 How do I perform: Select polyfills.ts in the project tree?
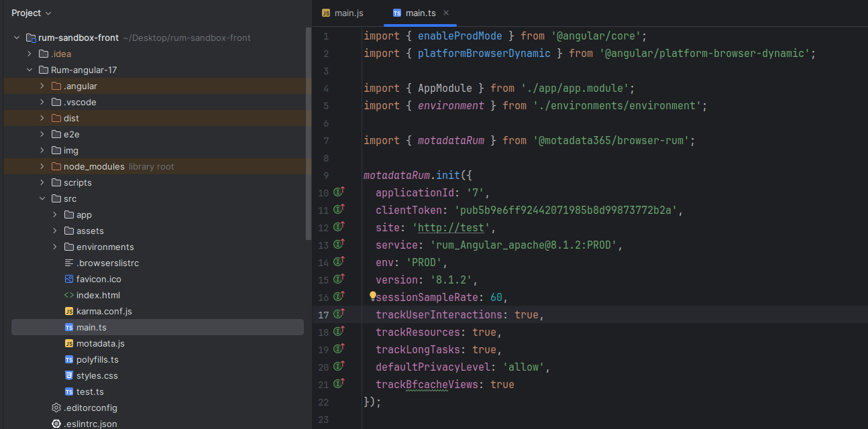click(97, 359)
